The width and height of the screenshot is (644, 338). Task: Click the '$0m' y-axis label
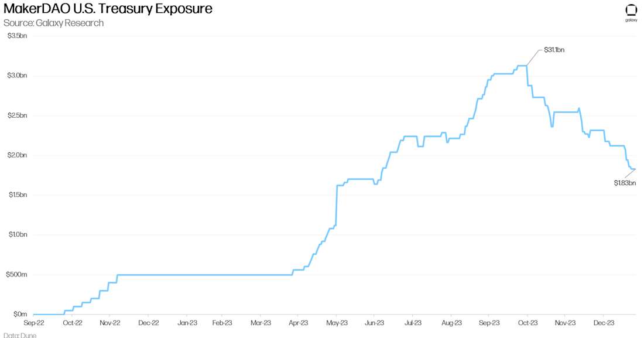pyautogui.click(x=20, y=314)
